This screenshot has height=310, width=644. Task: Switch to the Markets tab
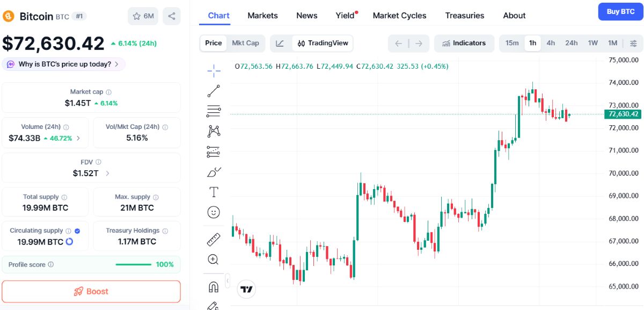tap(262, 16)
